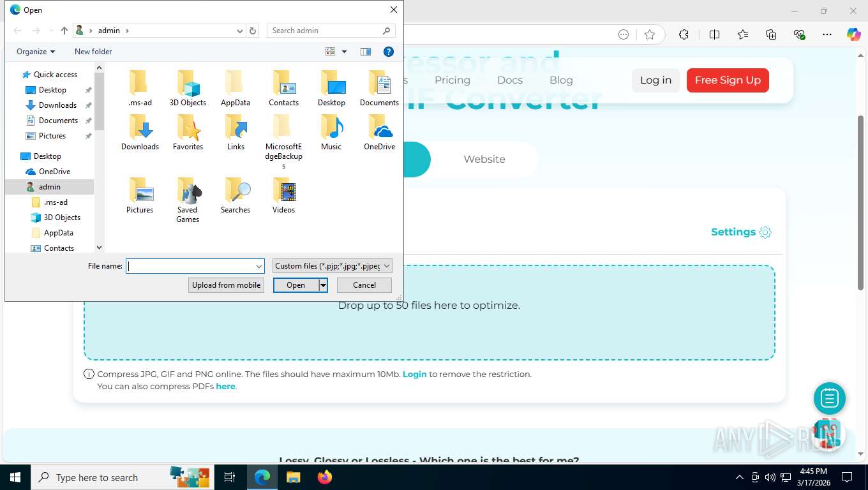This screenshot has height=490, width=868.
Task: Click the search magnifier in Search admin box
Action: [x=386, y=31]
